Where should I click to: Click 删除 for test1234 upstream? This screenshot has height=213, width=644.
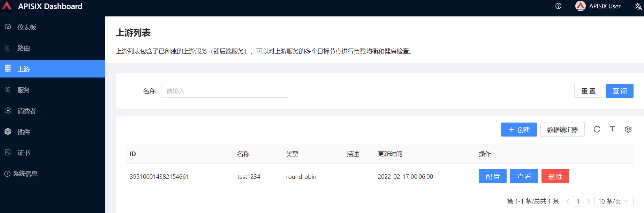[555, 176]
